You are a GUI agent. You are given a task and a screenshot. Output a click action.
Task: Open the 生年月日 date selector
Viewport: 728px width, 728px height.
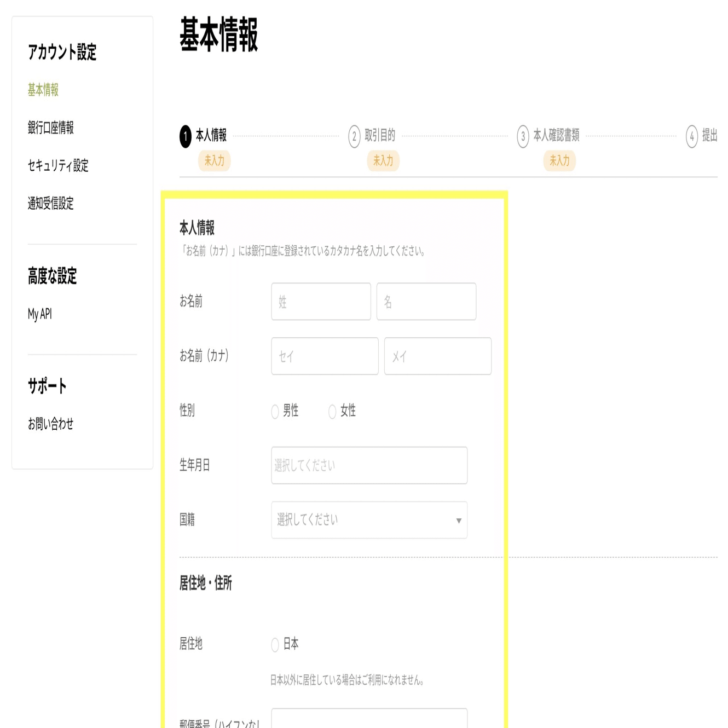[369, 465]
